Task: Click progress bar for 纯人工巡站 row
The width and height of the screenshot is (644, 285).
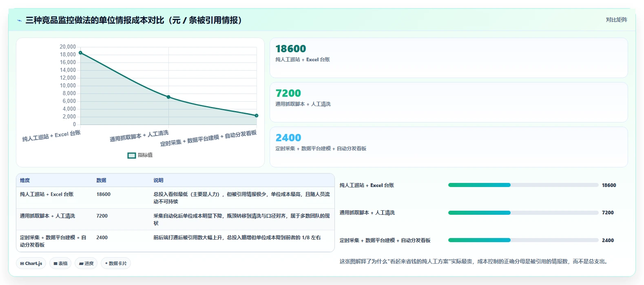Action: [523, 185]
